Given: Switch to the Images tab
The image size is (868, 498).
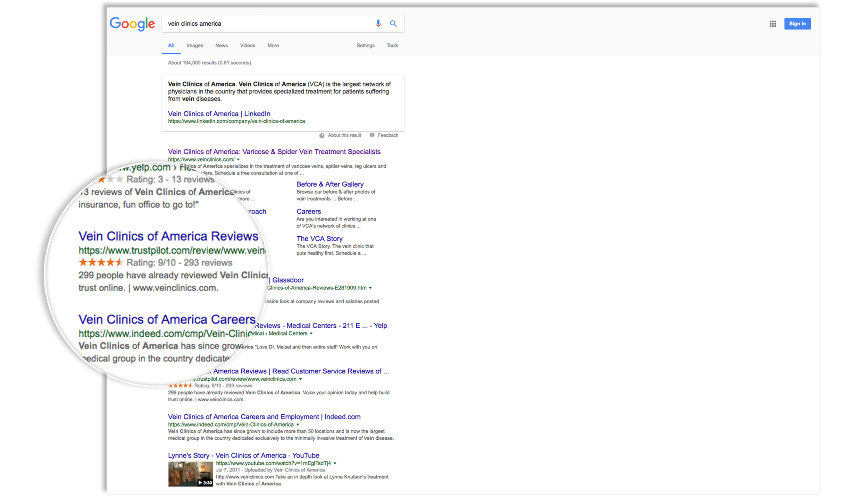Looking at the screenshot, I should (195, 45).
